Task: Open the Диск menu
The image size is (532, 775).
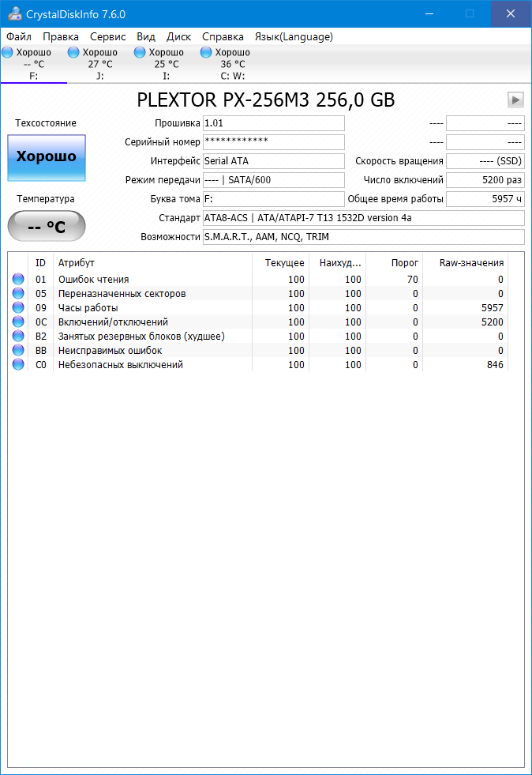Action: 178,36
